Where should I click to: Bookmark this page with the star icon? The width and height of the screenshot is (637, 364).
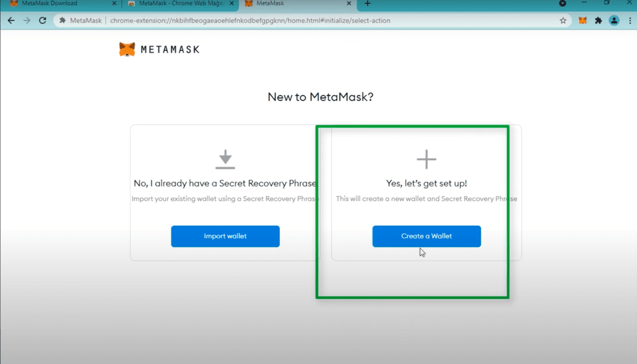pos(563,20)
